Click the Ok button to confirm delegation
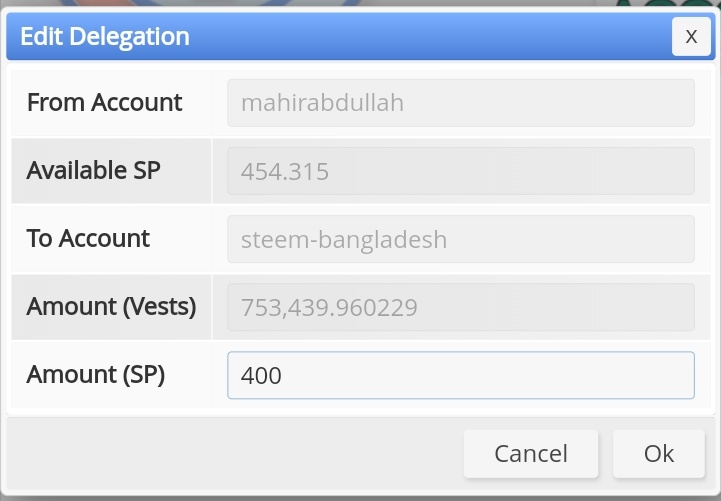This screenshot has width=721, height=501. coord(658,454)
